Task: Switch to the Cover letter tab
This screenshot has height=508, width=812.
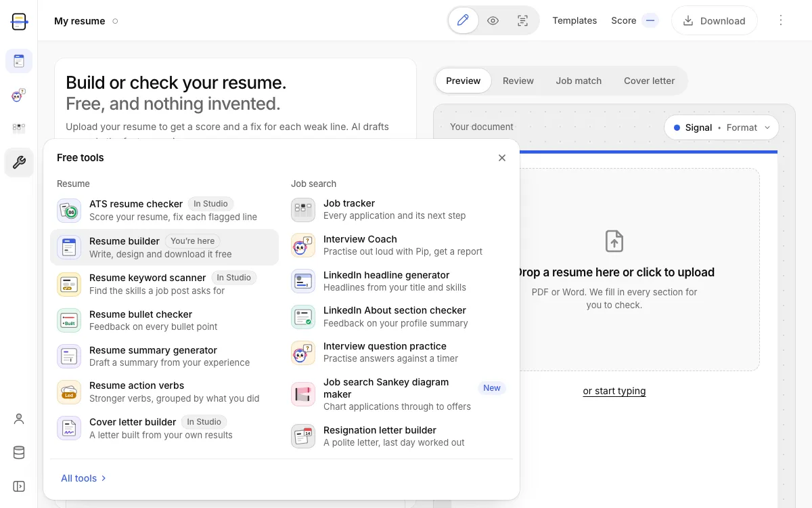Action: tap(650, 81)
